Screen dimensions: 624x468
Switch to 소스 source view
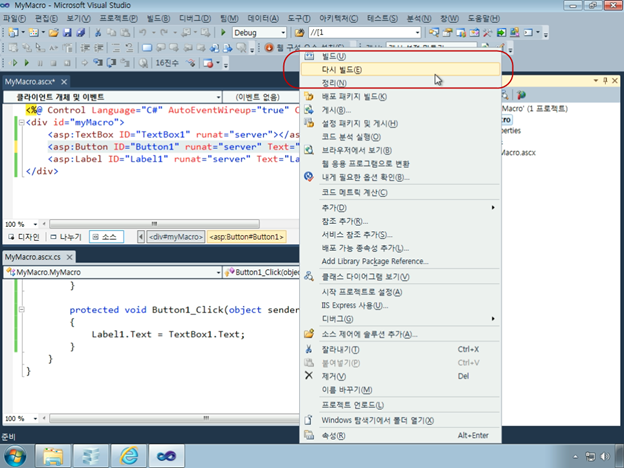point(106,237)
